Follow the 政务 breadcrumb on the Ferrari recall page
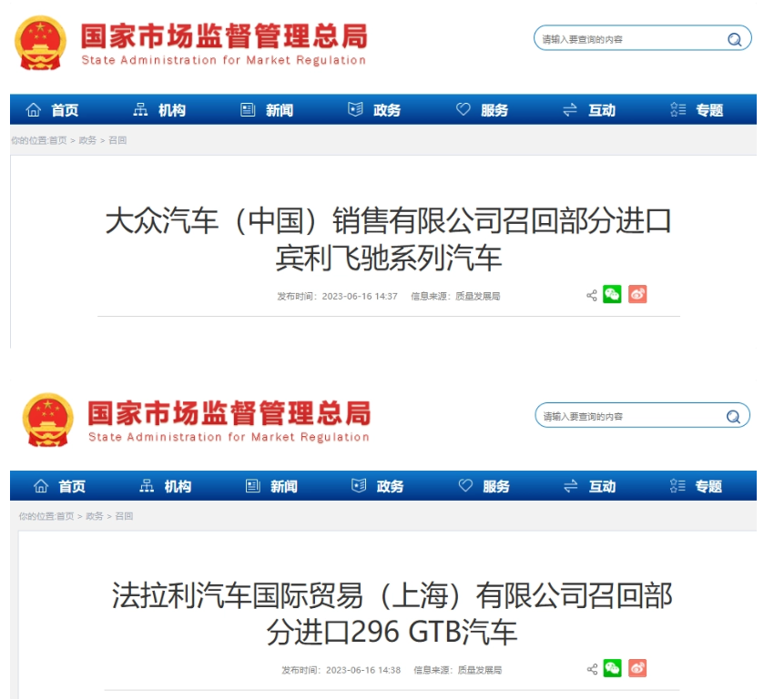The width and height of the screenshot is (764, 700). click(x=95, y=516)
